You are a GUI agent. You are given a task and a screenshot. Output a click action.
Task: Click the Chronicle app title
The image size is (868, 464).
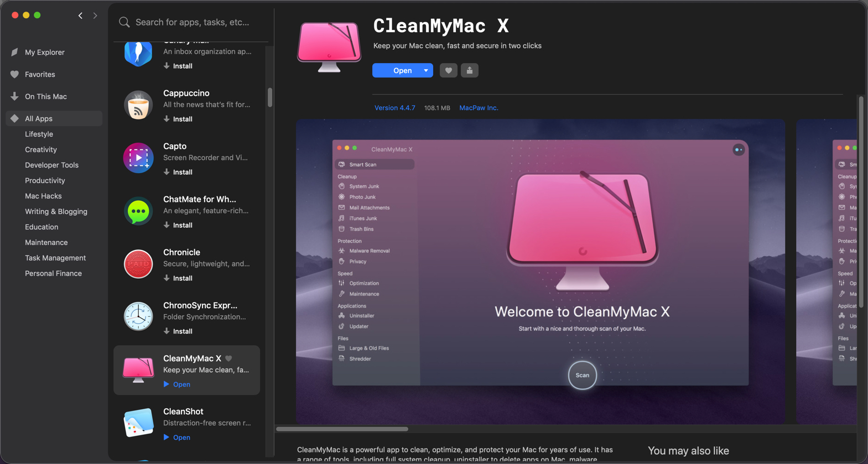pos(181,252)
